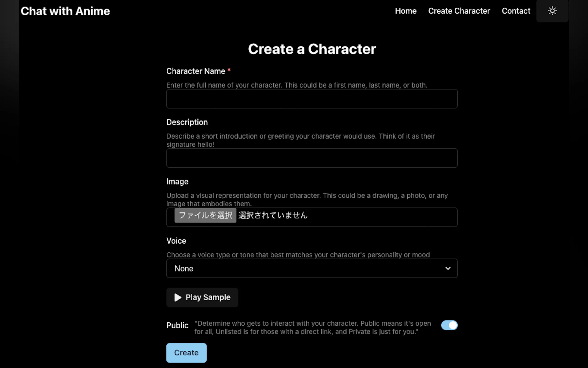
Task: Submit the form with the Create button
Action: 186,353
